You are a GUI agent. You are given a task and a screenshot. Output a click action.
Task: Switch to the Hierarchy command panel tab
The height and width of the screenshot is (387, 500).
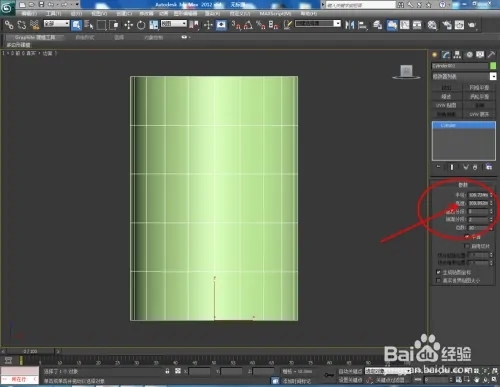(457, 55)
